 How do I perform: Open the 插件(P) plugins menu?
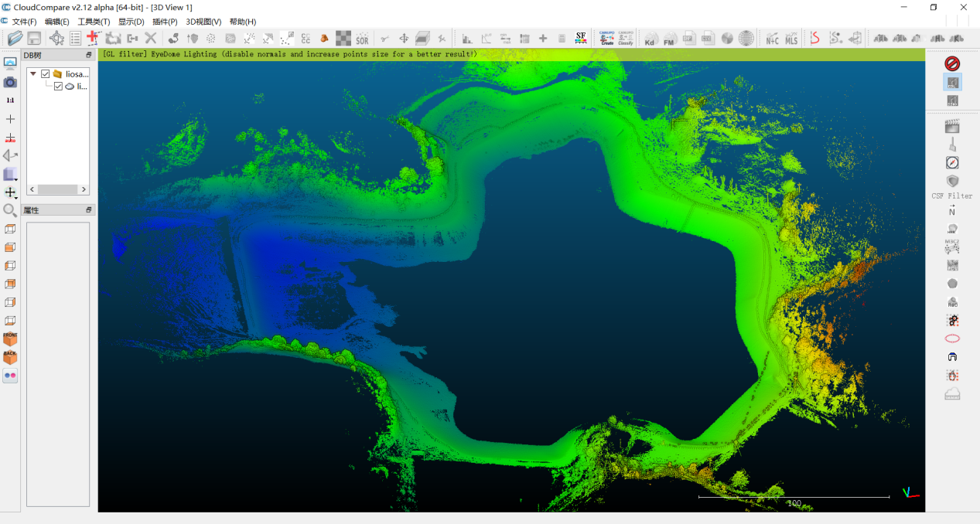click(x=165, y=22)
